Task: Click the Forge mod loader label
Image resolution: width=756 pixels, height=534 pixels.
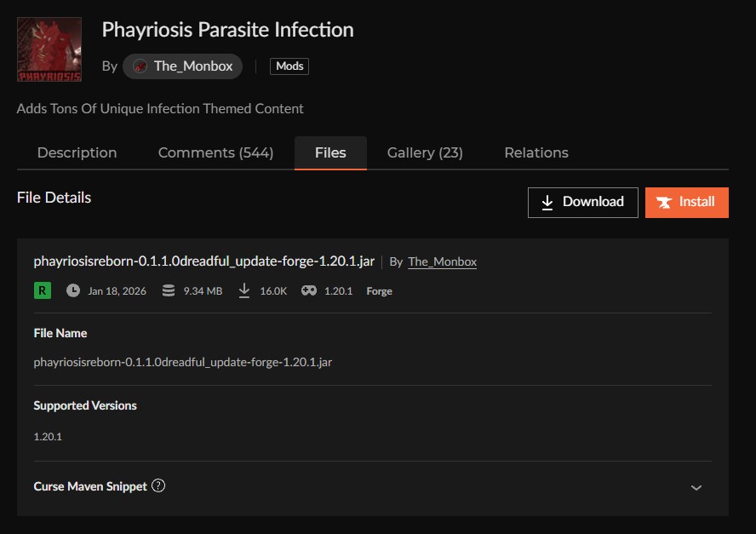Action: [379, 291]
